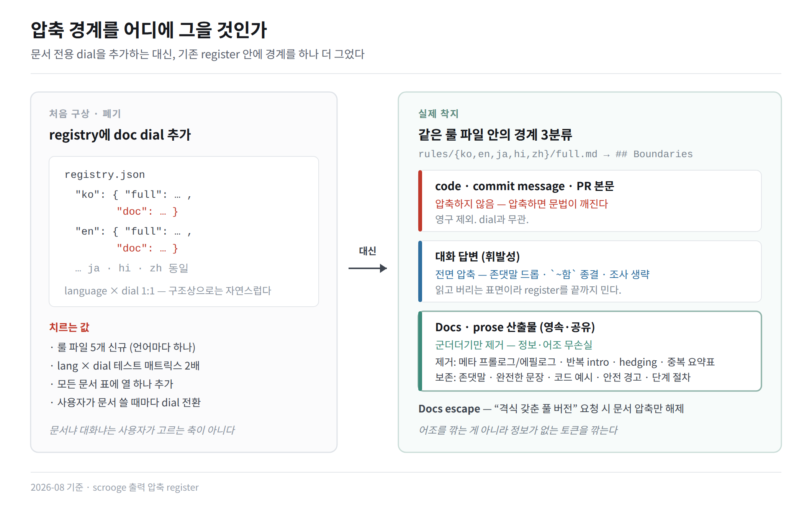Click the code · commit message · PR 본문 card title
Image resolution: width=812 pixels, height=506 pixels.
[524, 186]
